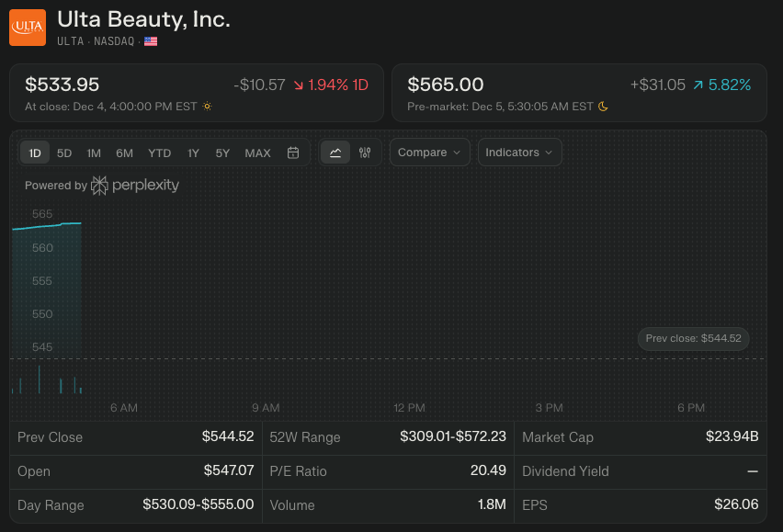Click the 6 PM axis label
The width and height of the screenshot is (783, 532).
coord(691,408)
